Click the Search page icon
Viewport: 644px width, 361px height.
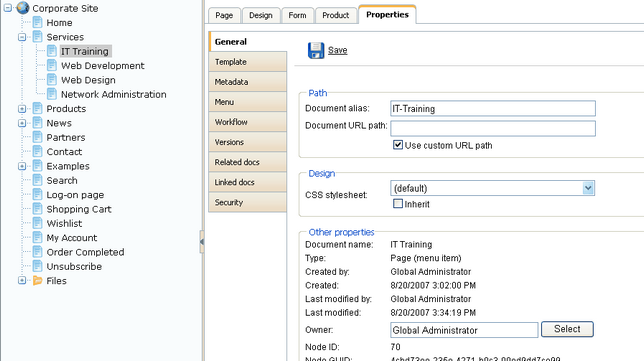click(x=37, y=181)
